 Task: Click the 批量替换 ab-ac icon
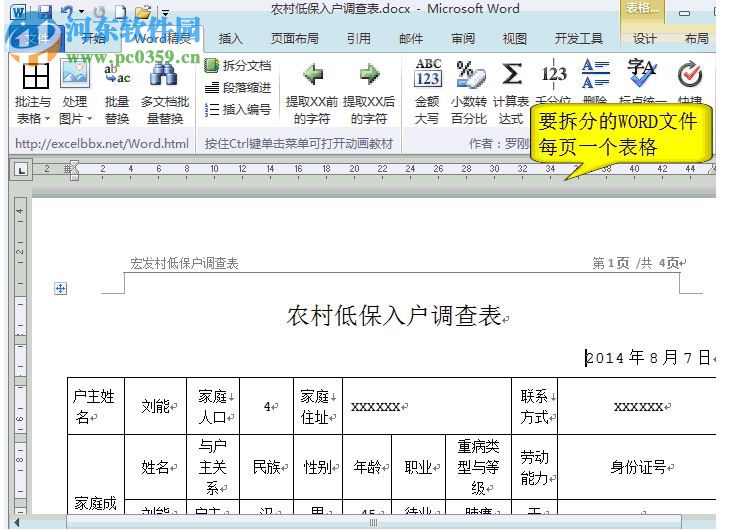point(117,76)
